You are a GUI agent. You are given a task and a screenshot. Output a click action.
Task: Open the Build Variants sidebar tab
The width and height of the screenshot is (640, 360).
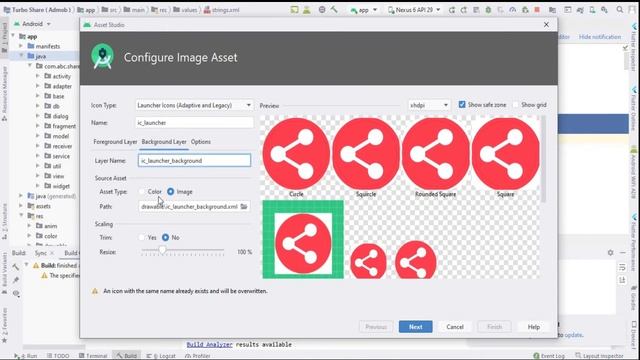coord(4,273)
